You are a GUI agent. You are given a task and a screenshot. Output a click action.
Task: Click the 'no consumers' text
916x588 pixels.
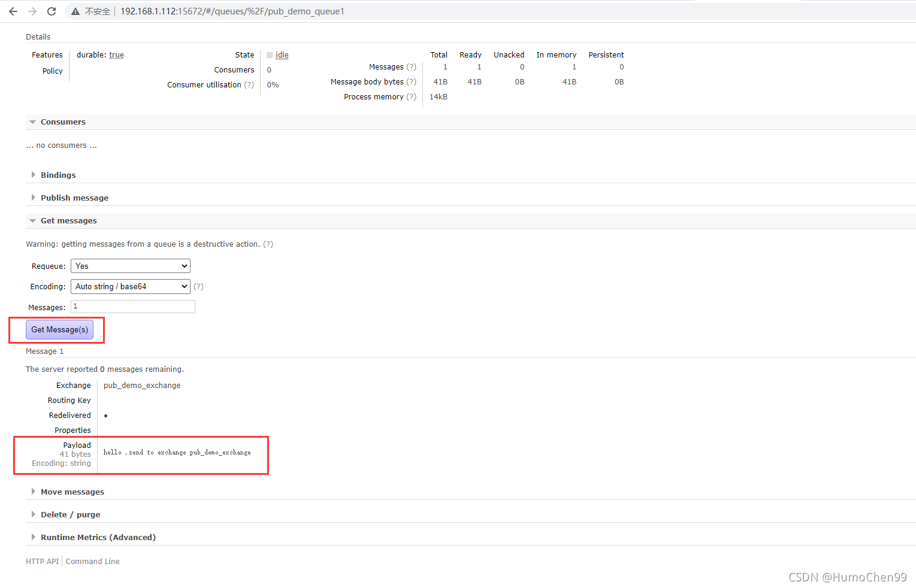61,146
